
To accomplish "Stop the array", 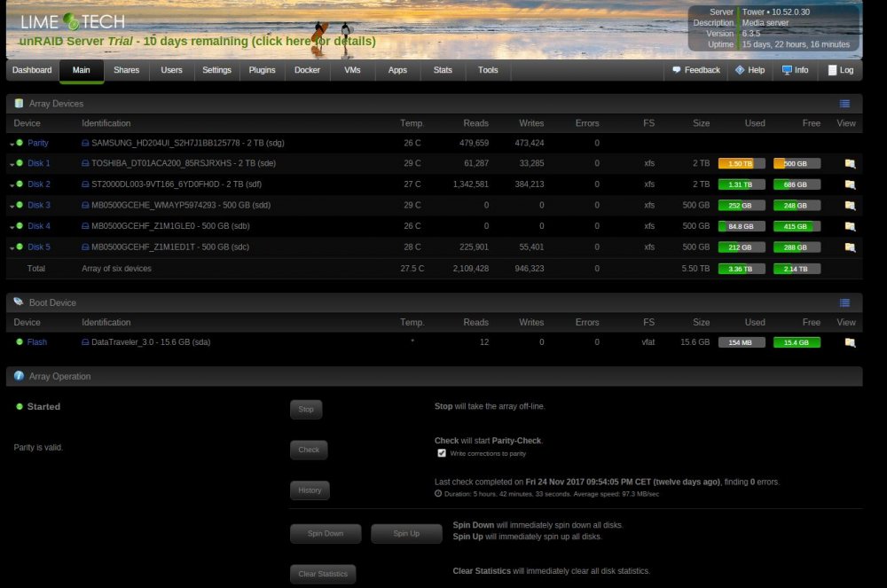I will [x=306, y=410].
